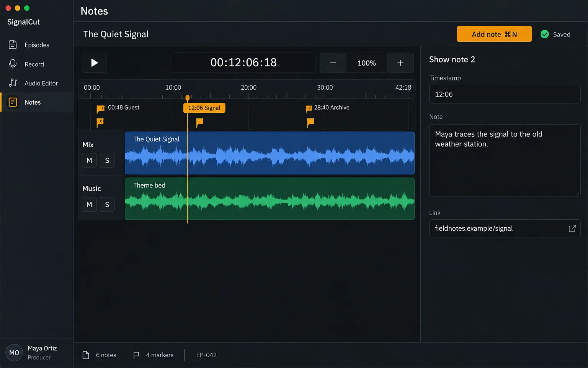Viewport: 588px width, 368px height.
Task: Open the Audio Editor from the sidebar
Action: (37, 83)
